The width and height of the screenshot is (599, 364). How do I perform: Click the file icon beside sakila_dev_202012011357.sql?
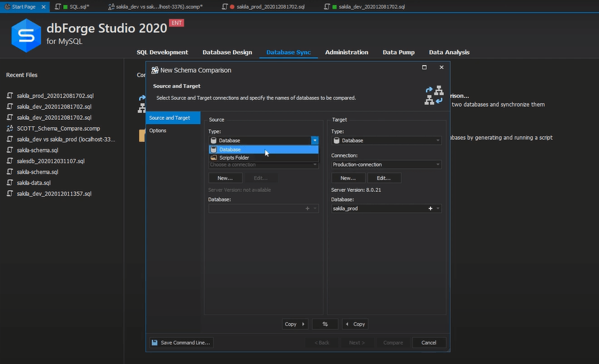(10, 194)
